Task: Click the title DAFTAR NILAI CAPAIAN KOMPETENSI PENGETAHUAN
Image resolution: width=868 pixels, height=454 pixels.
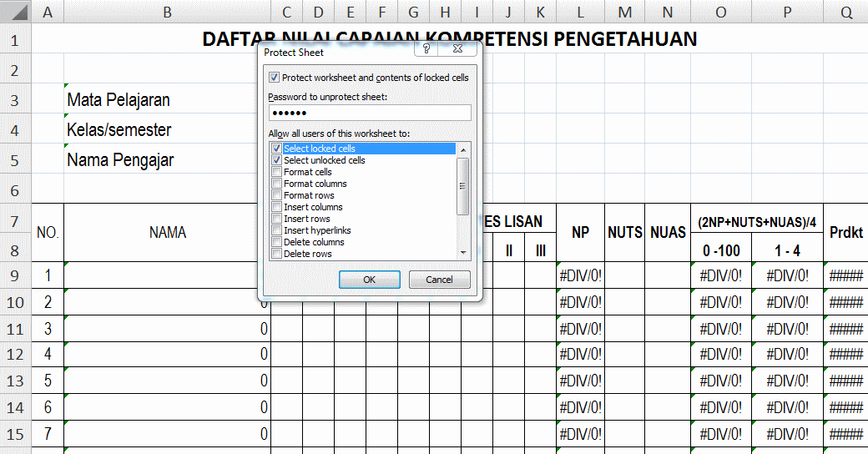Action: pyautogui.click(x=450, y=38)
